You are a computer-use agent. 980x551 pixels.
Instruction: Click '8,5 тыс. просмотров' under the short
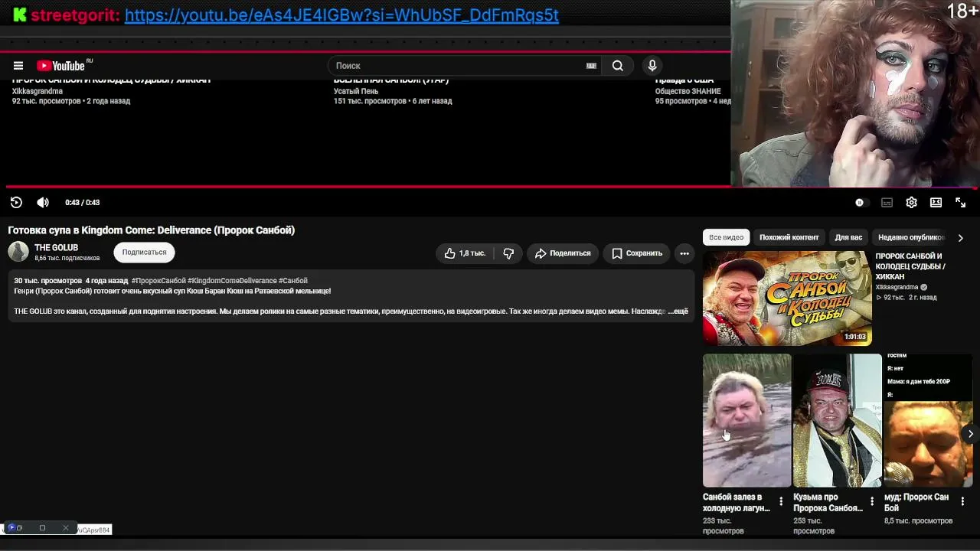919,521
